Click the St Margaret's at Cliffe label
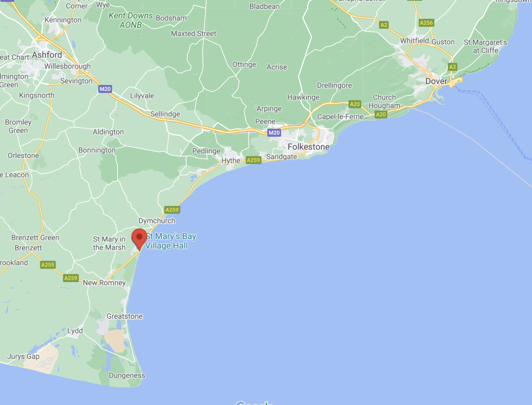 pyautogui.click(x=485, y=46)
